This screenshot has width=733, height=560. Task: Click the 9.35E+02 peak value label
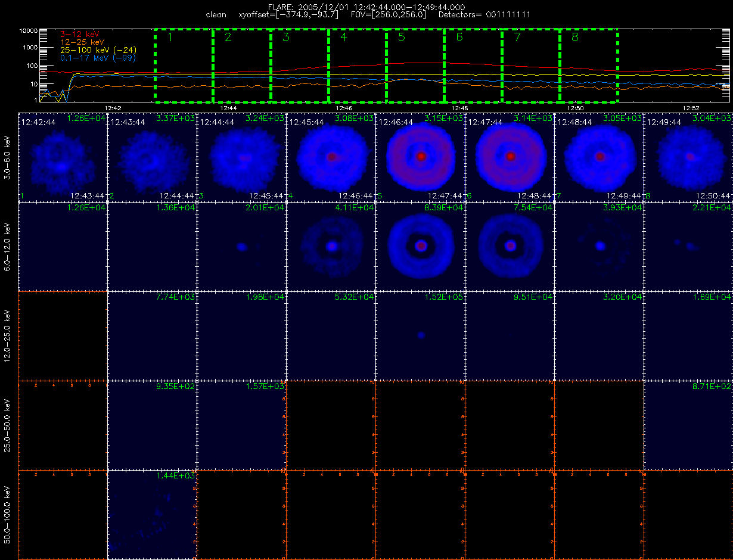[175, 387]
